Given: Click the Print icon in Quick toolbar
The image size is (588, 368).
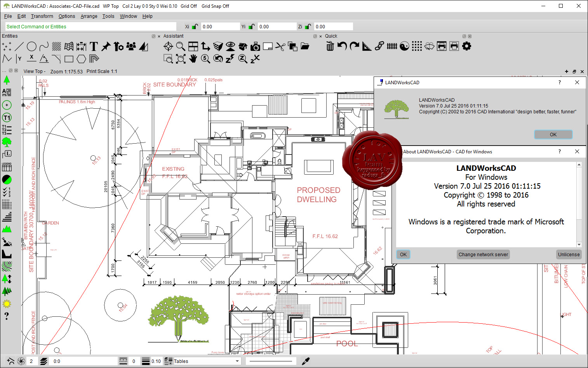Looking at the screenshot, I should tap(442, 47).
